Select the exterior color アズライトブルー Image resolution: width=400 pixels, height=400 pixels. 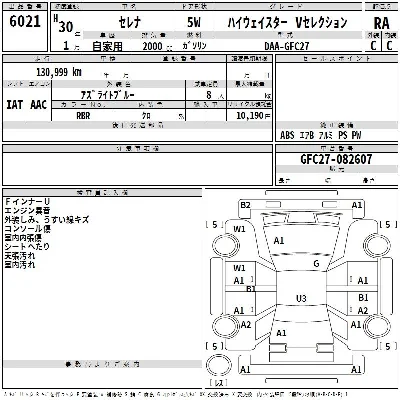tap(108, 95)
